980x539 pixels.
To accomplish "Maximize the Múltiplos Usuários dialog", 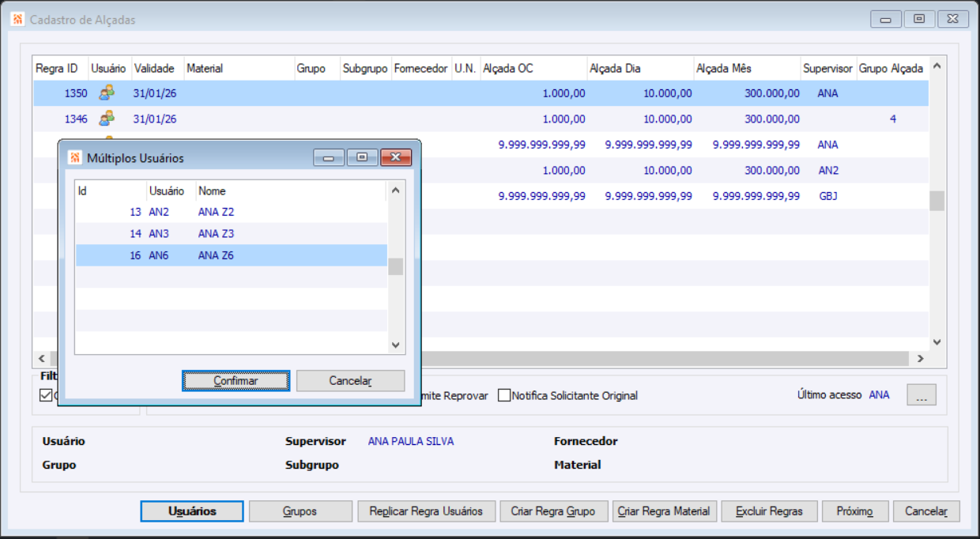I will click(362, 157).
